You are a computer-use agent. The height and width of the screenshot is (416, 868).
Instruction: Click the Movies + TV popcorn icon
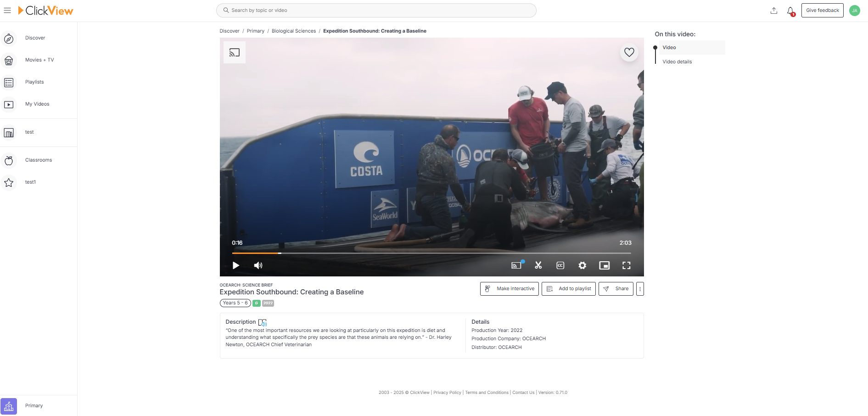(9, 61)
